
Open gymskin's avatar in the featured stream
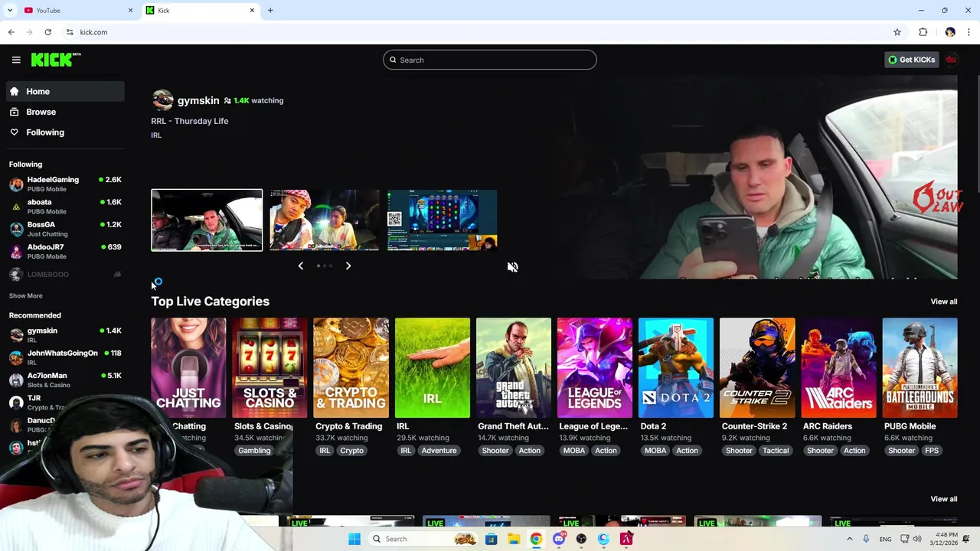click(162, 100)
